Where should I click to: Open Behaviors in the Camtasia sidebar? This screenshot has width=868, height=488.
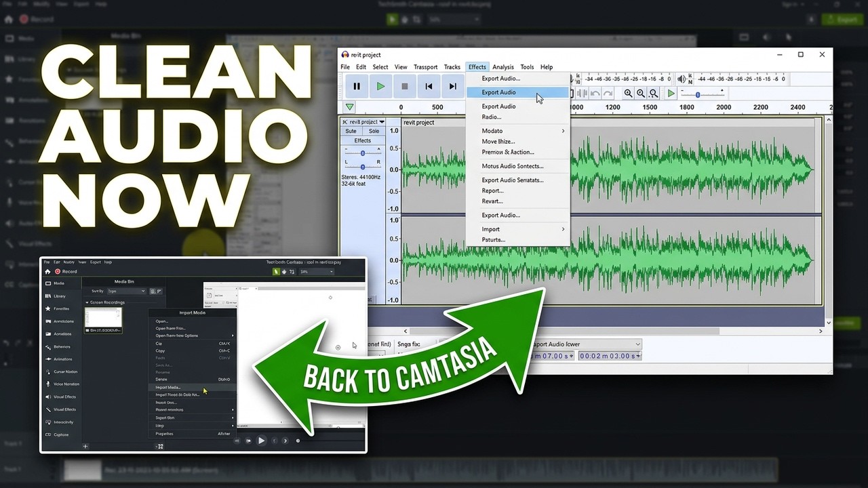[x=61, y=346]
